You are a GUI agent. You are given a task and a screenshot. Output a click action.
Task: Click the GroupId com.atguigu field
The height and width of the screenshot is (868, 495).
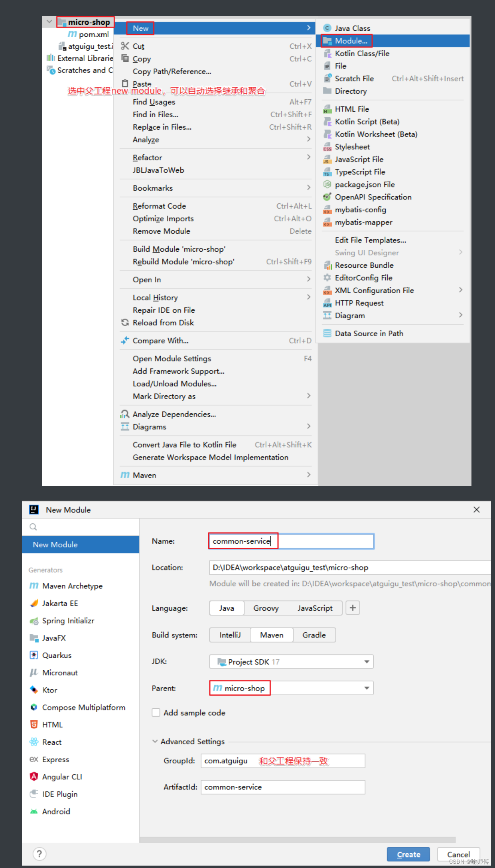283,761
